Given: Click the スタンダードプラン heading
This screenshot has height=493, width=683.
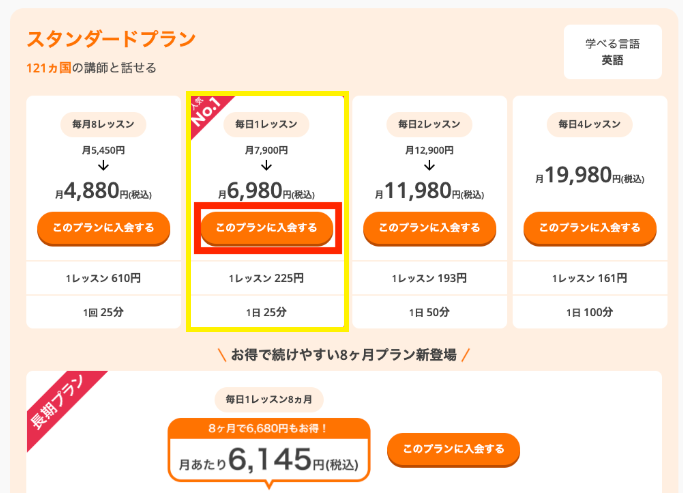Looking at the screenshot, I should [111, 39].
